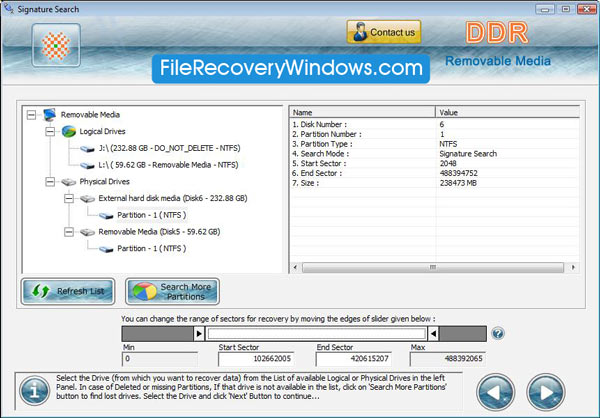Click the properties horizontal scrollbar thumb
600x418 pixels.
click(x=433, y=267)
